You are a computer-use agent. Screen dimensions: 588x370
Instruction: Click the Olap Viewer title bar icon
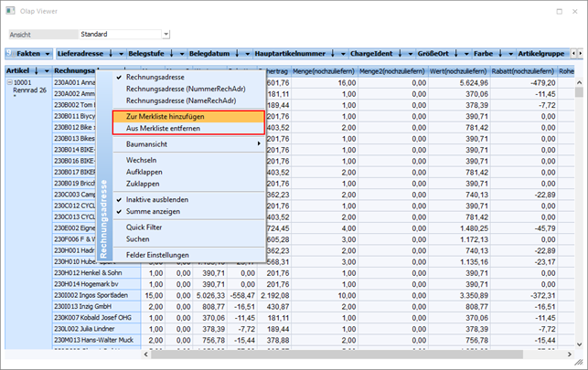click(11, 10)
